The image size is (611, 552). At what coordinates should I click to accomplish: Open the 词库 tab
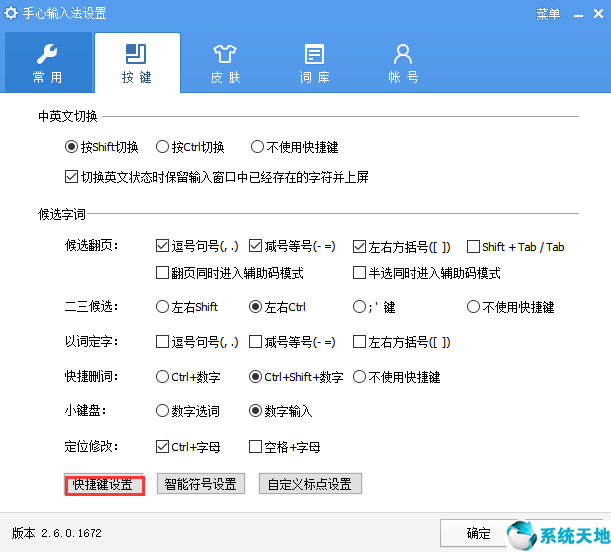pyautogui.click(x=314, y=62)
